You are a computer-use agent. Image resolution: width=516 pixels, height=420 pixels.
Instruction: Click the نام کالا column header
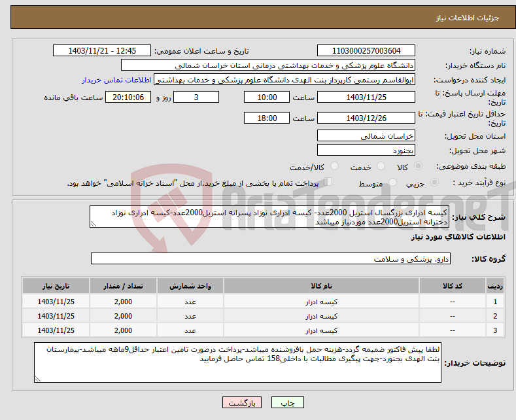[321, 286]
